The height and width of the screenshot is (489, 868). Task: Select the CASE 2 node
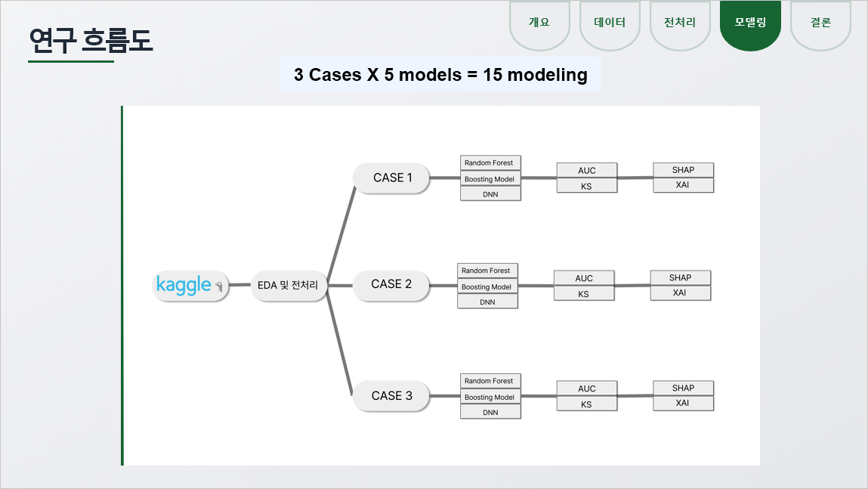391,284
